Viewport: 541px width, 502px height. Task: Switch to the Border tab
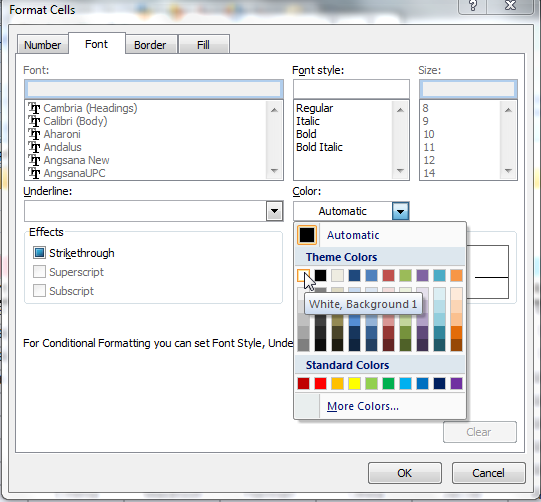150,45
